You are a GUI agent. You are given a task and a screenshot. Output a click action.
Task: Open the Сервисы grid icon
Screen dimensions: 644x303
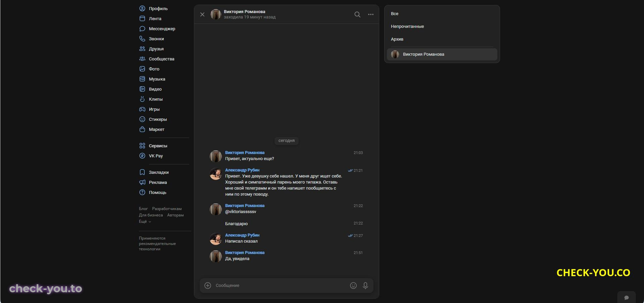142,146
